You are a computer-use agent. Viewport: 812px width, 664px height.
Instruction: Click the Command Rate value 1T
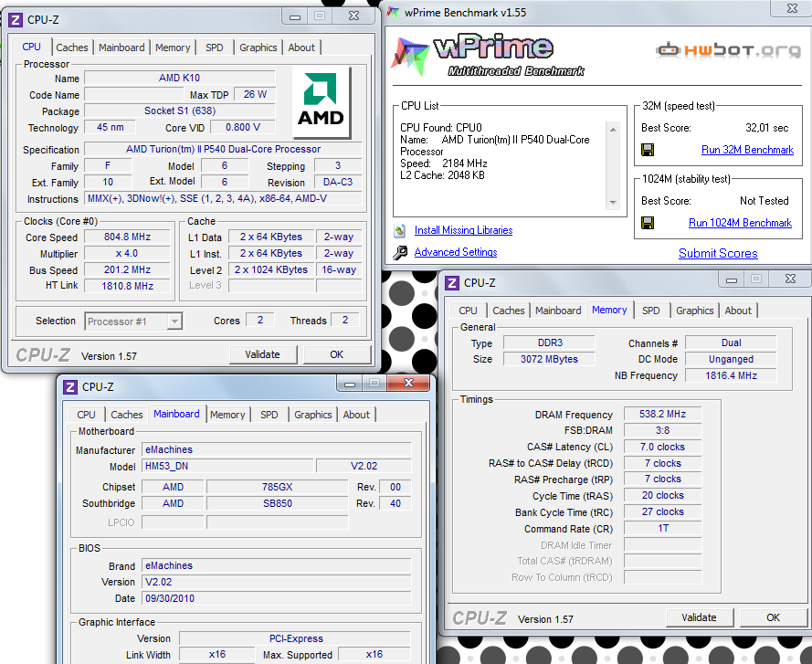point(662,528)
